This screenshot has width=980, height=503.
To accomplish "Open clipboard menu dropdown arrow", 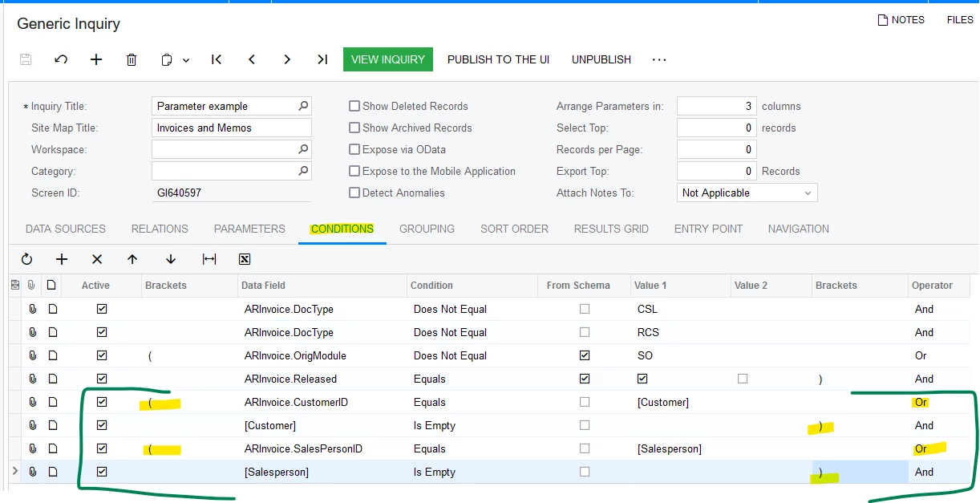I will [186, 60].
